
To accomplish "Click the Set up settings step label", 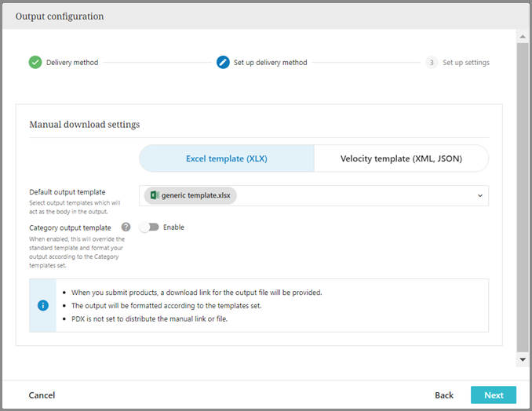I will (x=466, y=63).
